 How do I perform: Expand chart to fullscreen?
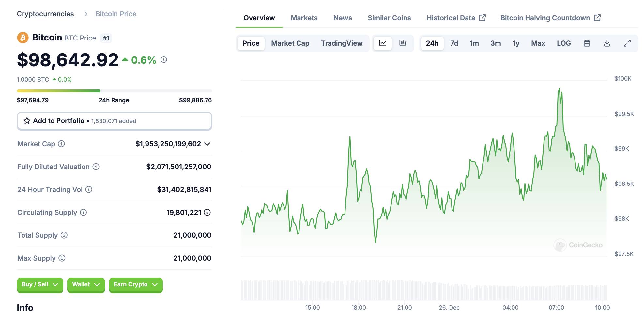pos(627,43)
